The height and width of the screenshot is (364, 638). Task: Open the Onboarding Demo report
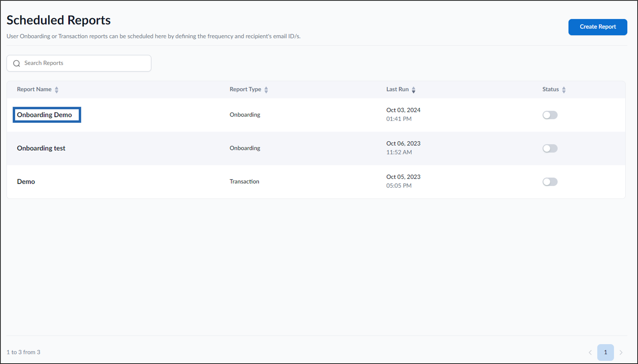point(45,115)
